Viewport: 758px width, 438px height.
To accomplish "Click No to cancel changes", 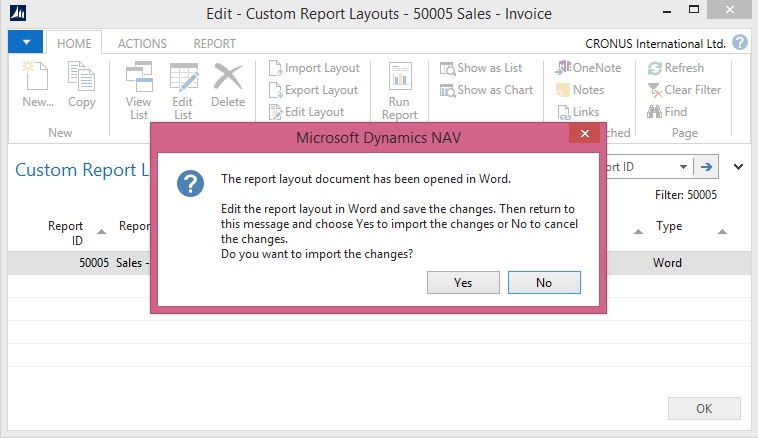I will [544, 283].
